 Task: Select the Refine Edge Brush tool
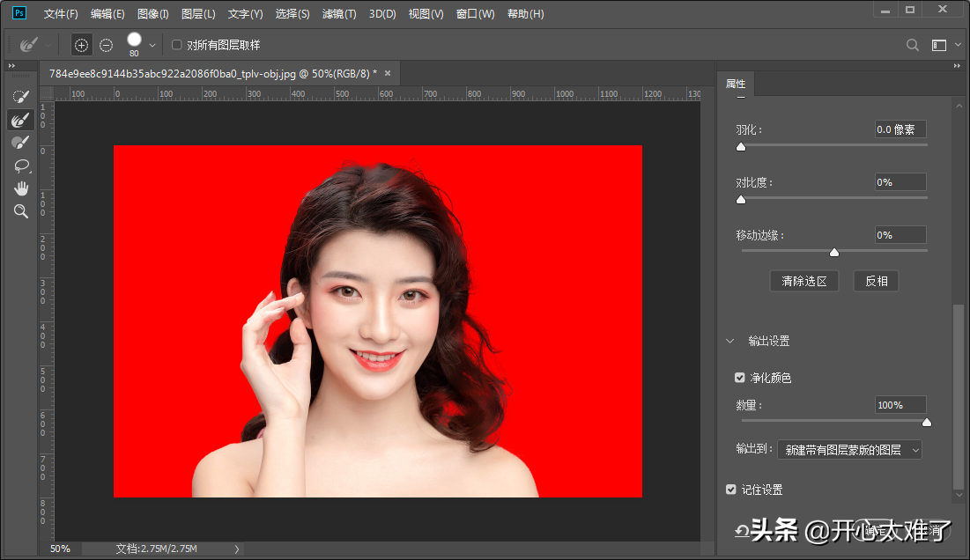tap(21, 120)
